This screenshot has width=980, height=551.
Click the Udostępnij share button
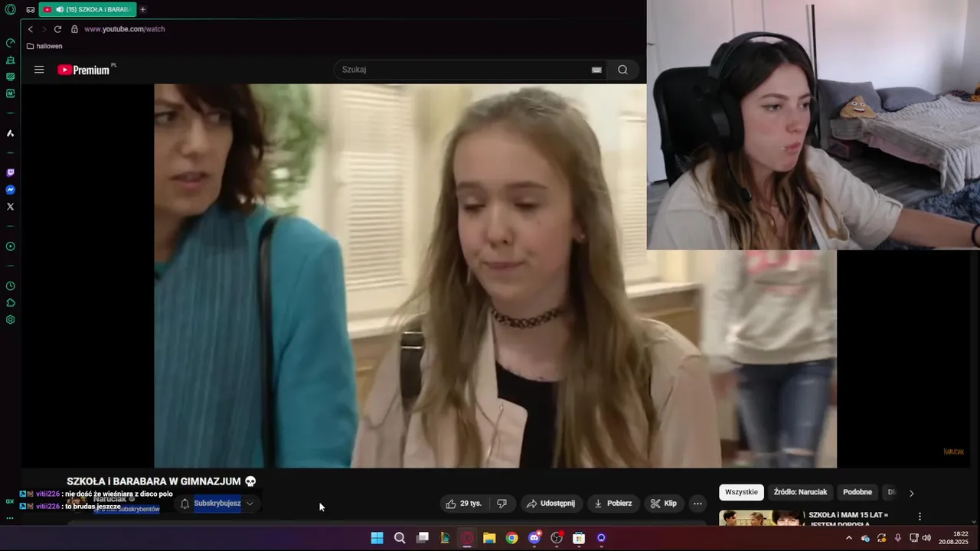click(550, 504)
